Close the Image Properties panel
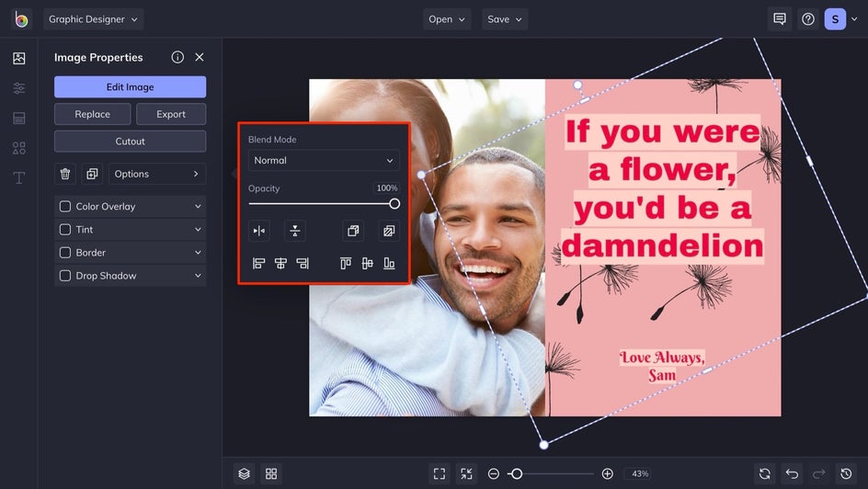The image size is (868, 489). click(x=200, y=57)
